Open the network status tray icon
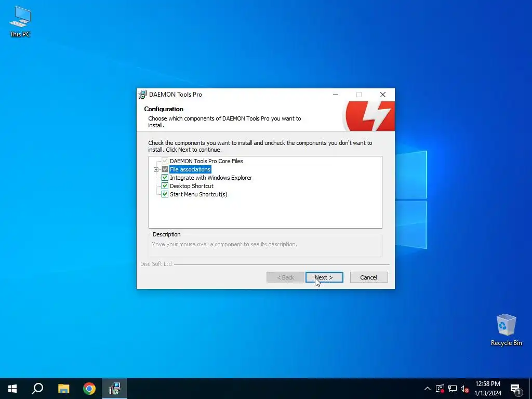Image resolution: width=532 pixels, height=399 pixels. point(453,389)
